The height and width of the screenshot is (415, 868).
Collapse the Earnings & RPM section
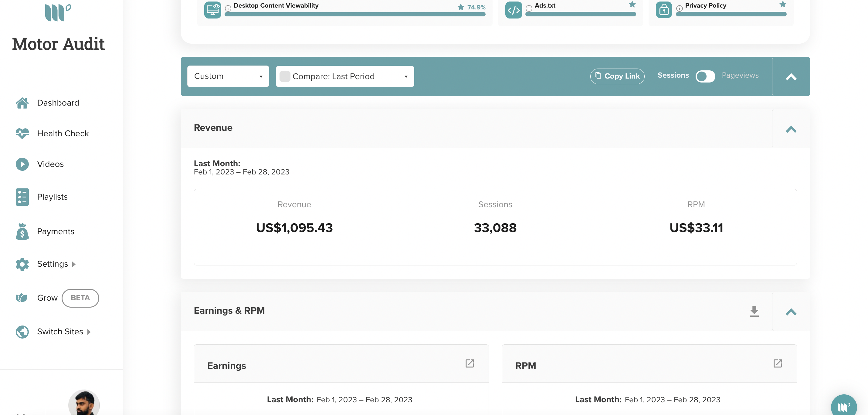coord(791,312)
